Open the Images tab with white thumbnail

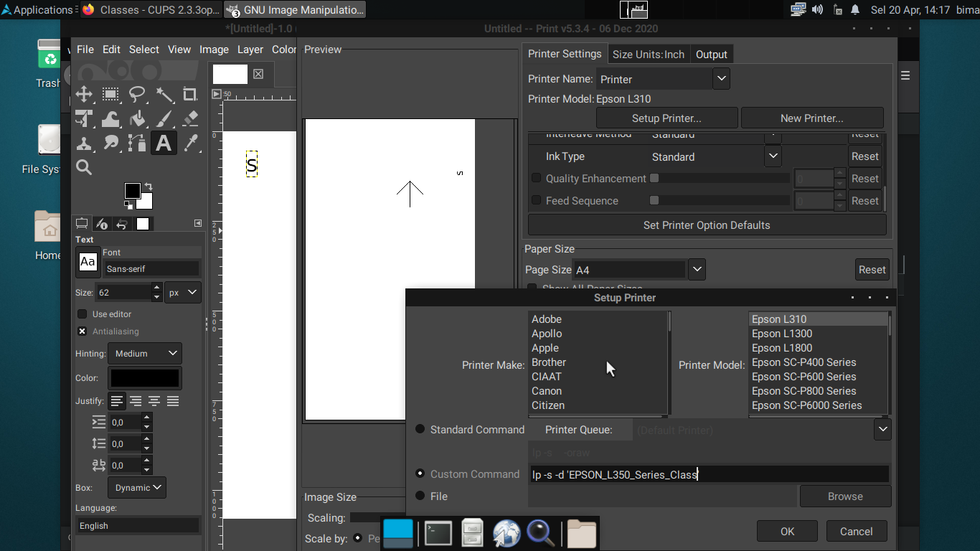143,224
